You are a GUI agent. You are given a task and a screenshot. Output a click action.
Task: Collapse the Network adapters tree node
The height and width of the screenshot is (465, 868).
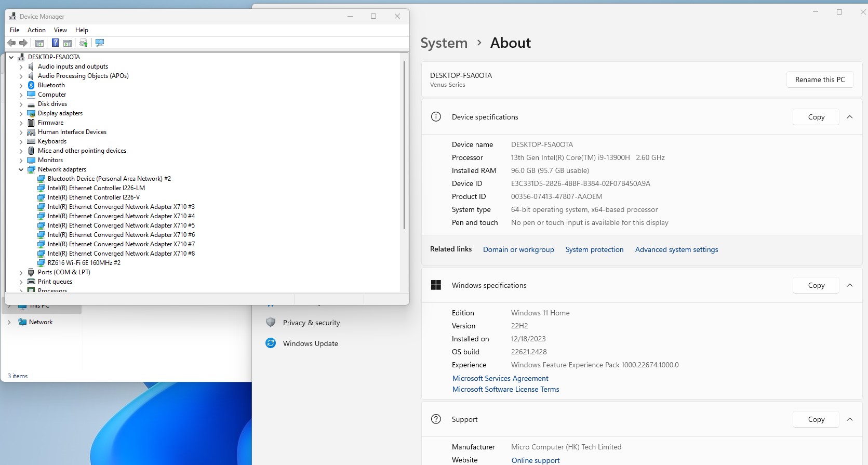(x=21, y=169)
